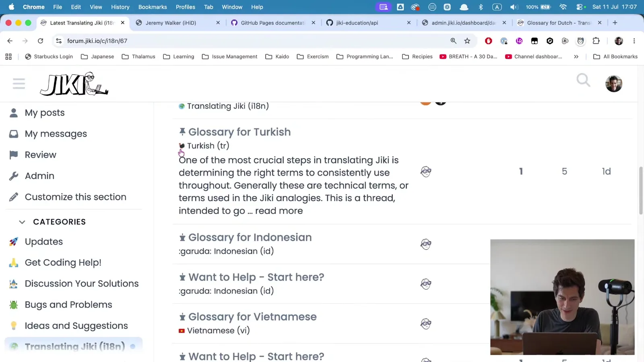This screenshot has height=362, width=644.
Task: Open the Glossary for Turkish topic
Action: pyautogui.click(x=239, y=132)
